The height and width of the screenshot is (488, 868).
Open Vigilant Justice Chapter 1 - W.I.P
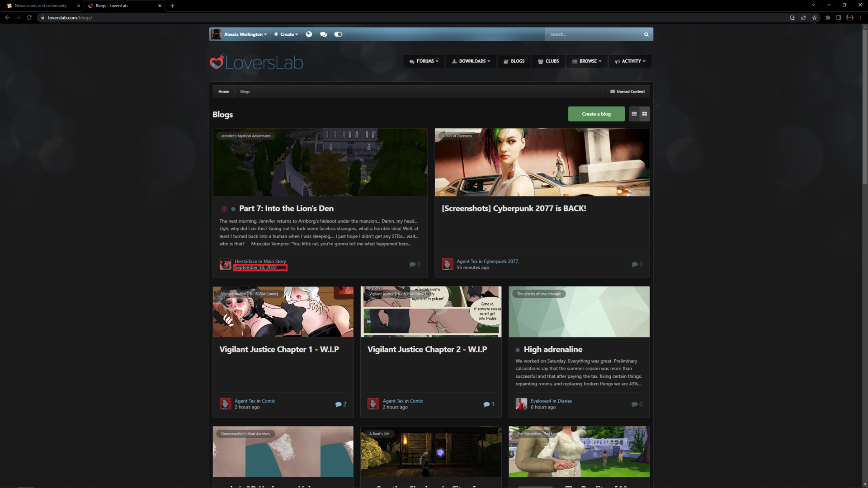coord(279,349)
